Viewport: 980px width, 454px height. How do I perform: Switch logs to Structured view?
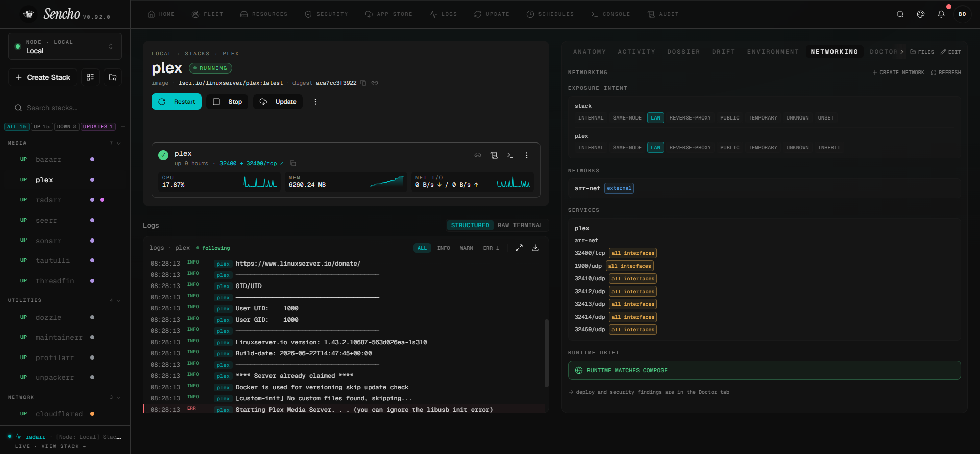(x=470, y=225)
